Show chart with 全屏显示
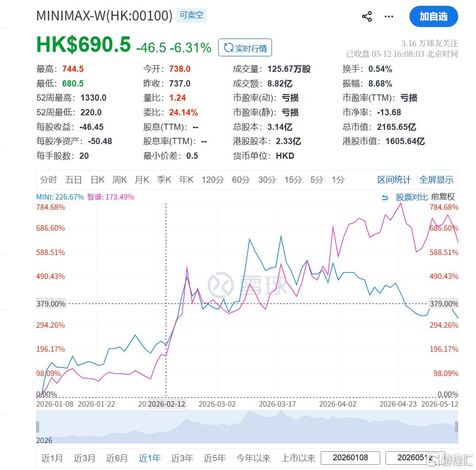 [x=436, y=180]
